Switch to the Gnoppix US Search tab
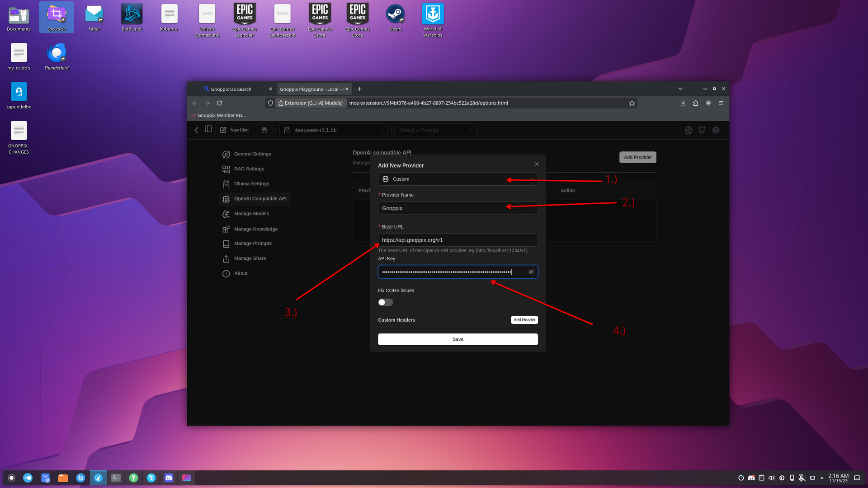 coord(231,89)
